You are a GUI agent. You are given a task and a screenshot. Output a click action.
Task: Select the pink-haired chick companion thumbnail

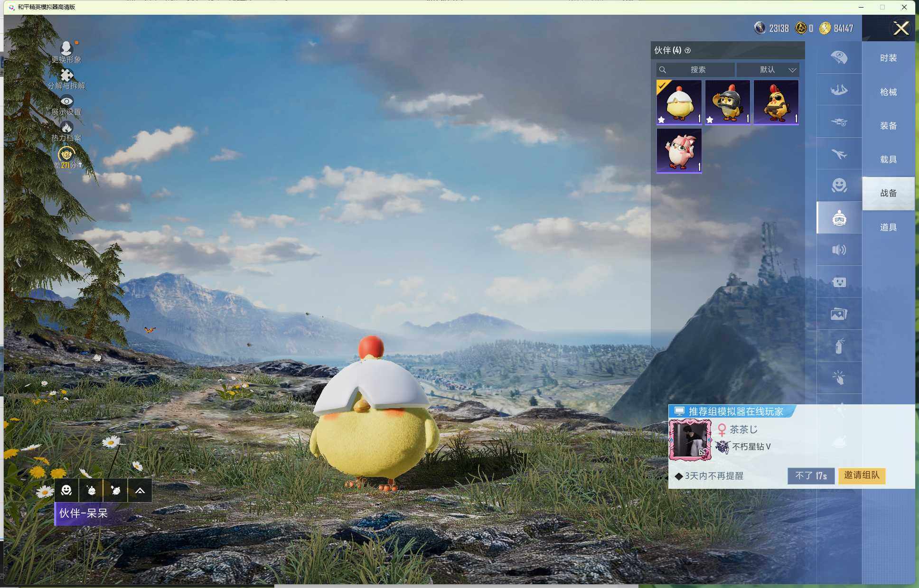tap(679, 150)
